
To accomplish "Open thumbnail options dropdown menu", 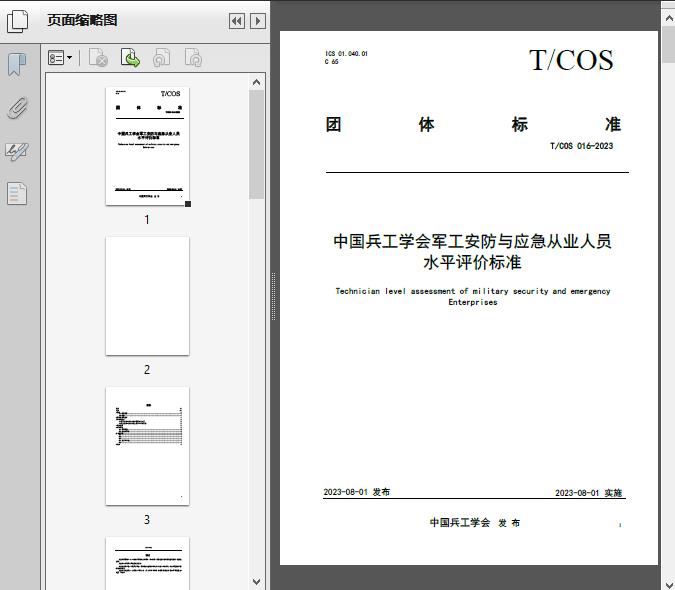I will 60,58.
